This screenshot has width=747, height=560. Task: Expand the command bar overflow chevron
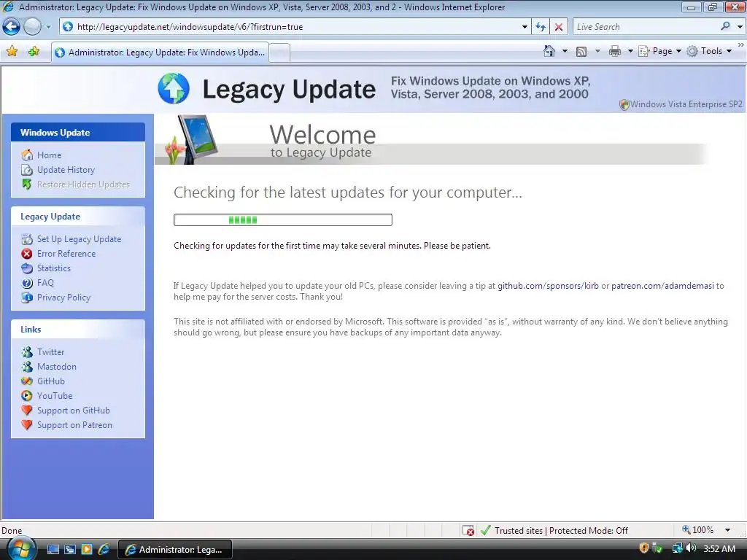click(x=741, y=44)
